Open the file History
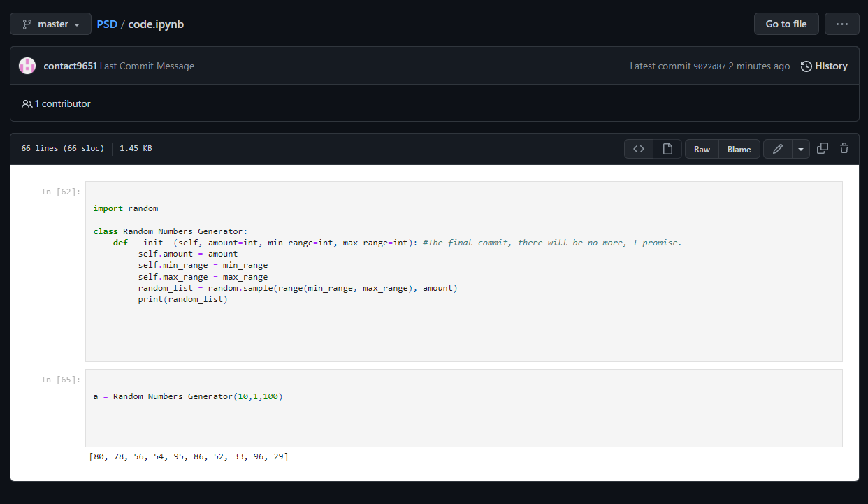The width and height of the screenshot is (868, 504). (x=824, y=66)
